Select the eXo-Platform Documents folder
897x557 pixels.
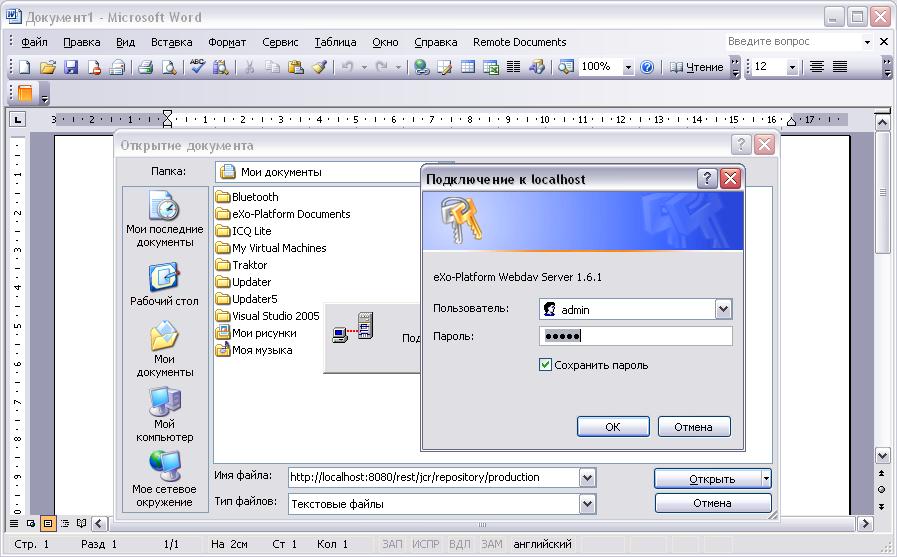[x=290, y=214]
